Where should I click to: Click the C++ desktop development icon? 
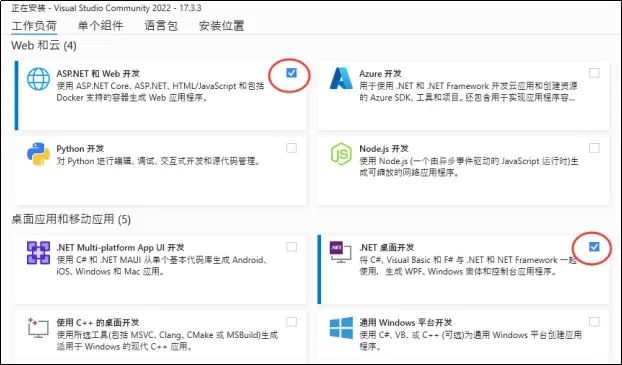tap(38, 327)
